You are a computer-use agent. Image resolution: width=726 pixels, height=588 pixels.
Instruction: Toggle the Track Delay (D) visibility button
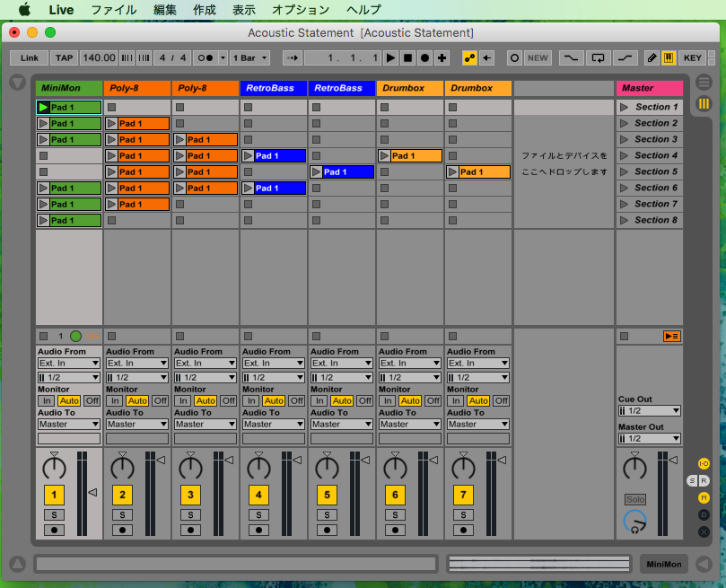point(704,515)
